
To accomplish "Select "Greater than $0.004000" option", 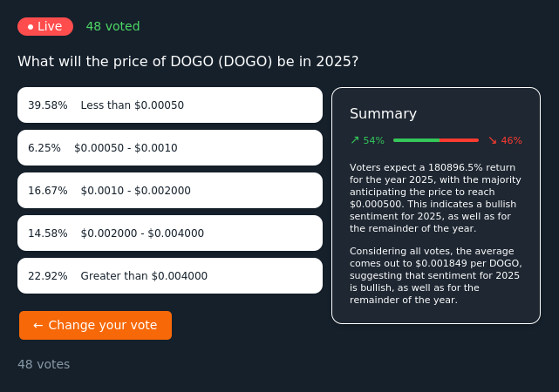I will coord(170,276).
